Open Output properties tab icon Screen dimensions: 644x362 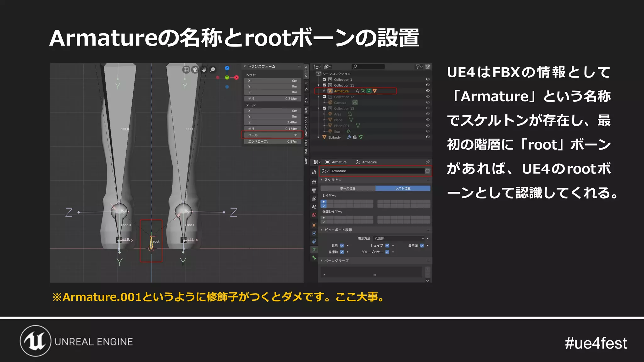tap(314, 190)
